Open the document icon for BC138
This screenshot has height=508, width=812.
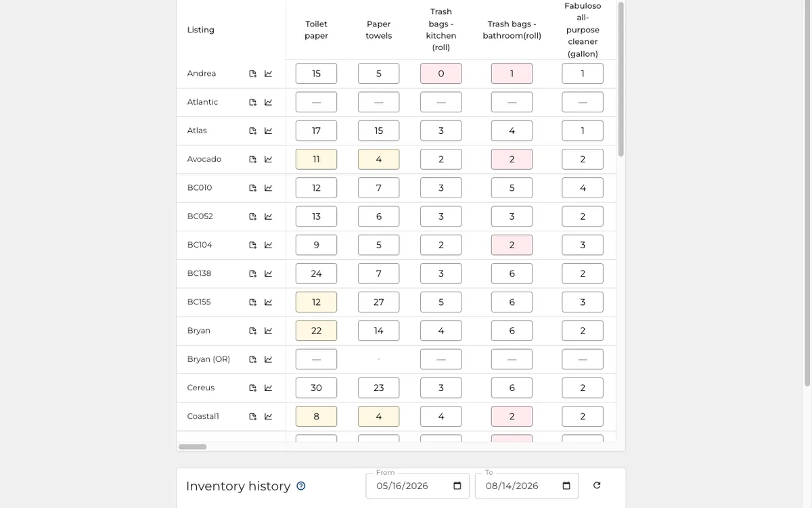coord(252,274)
